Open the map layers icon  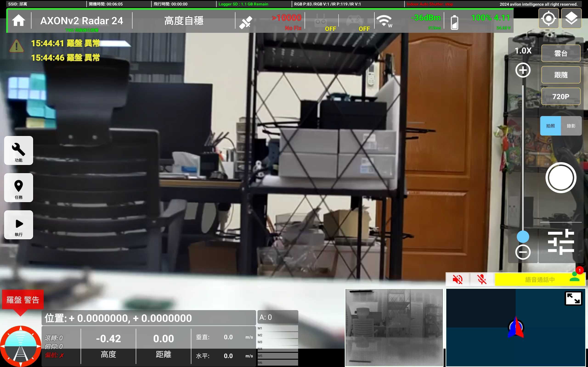click(x=571, y=18)
